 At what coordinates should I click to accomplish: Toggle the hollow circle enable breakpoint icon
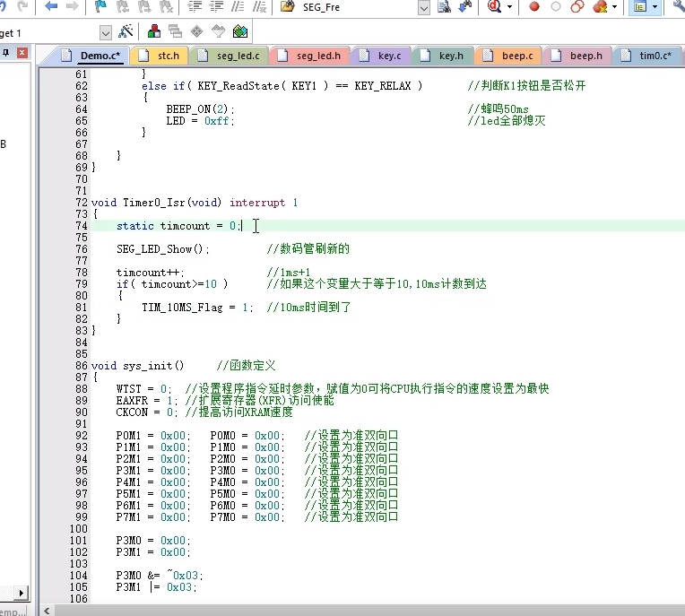click(x=556, y=6)
